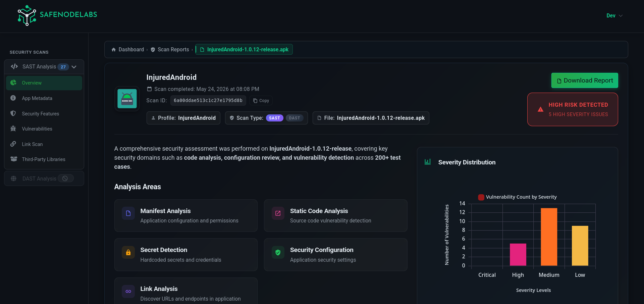Click the Vulnerabilities bug icon

point(13,129)
